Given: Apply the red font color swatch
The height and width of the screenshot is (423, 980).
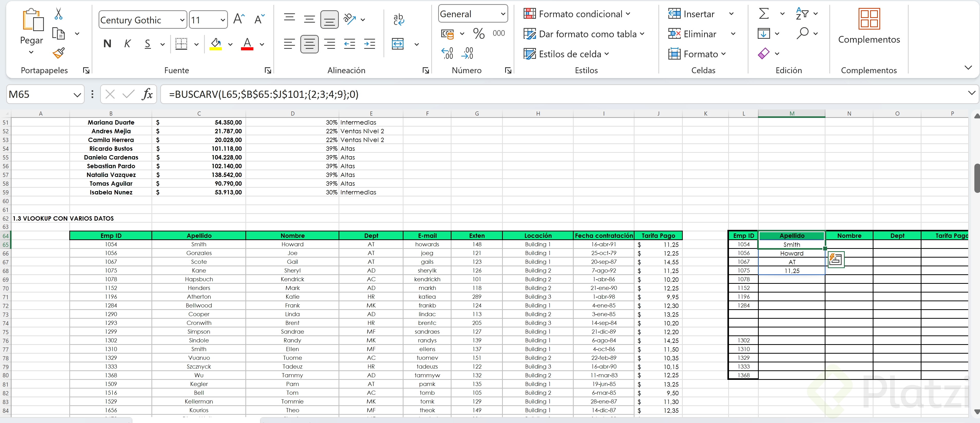Looking at the screenshot, I should coord(247,44).
